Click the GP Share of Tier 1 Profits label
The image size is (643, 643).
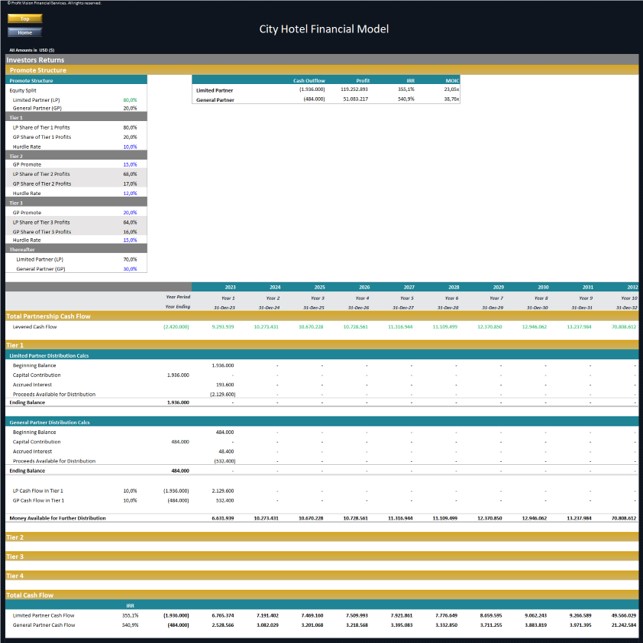[x=42, y=137]
